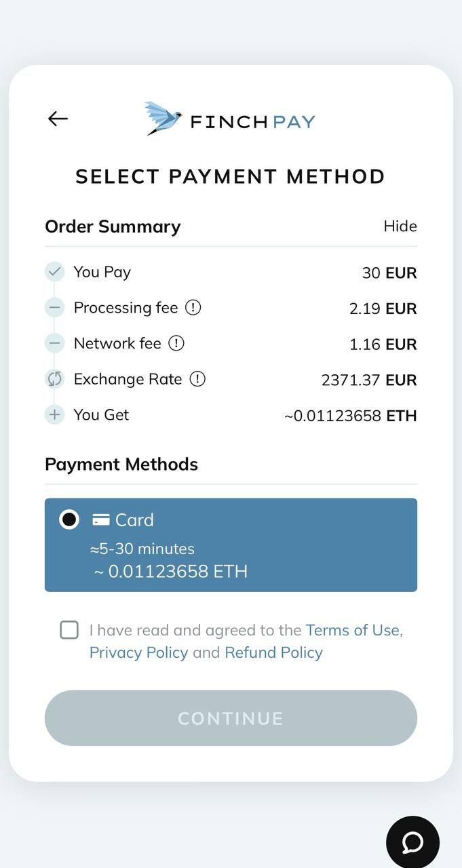Open the Network fee info icon
The width and height of the screenshot is (462, 868).
click(x=176, y=343)
